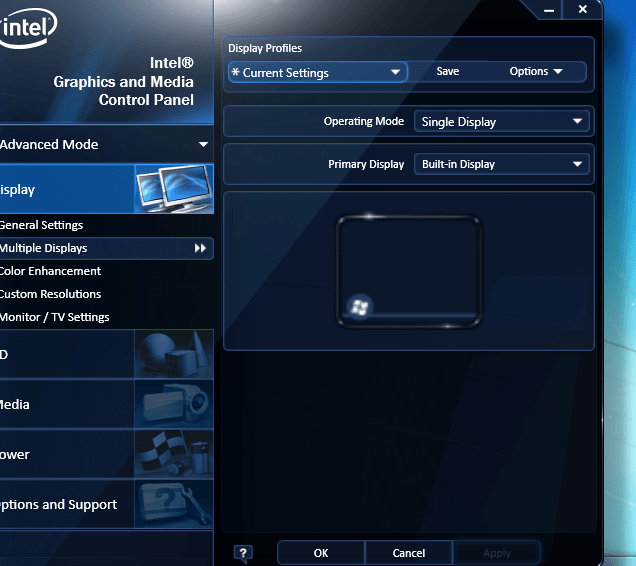636x566 pixels.
Task: Open the Options and Support category label
Action: click(x=58, y=504)
